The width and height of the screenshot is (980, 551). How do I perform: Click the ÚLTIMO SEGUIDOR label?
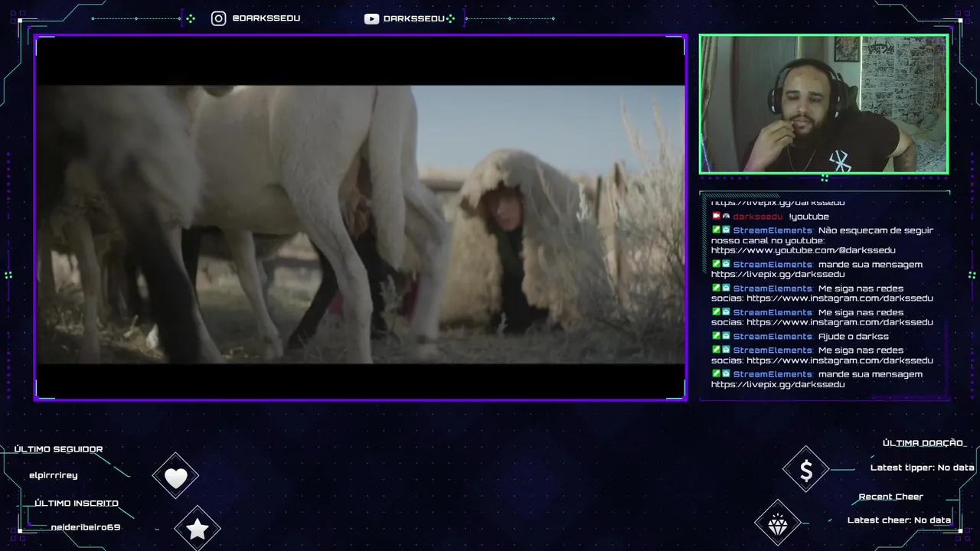(x=58, y=449)
